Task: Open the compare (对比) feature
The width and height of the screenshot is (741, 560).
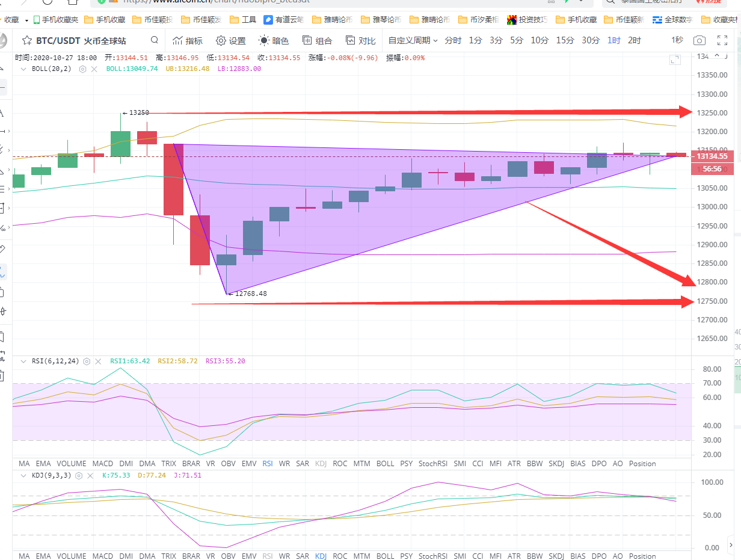Action: (360, 41)
